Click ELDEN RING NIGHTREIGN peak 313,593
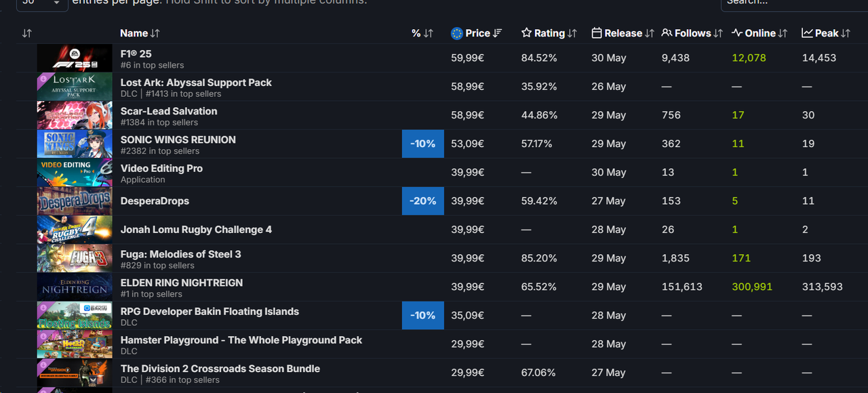The width and height of the screenshot is (868, 393). 822,287
